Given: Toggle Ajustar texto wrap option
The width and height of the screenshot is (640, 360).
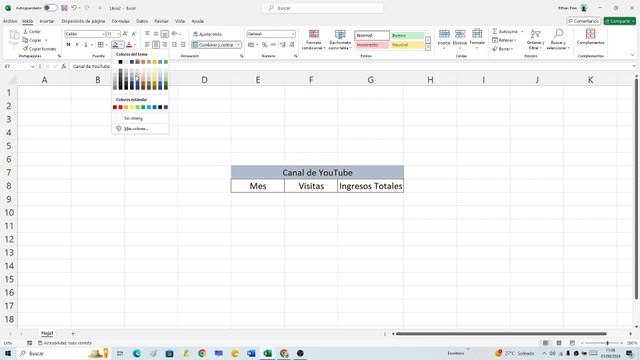Looking at the screenshot, I should tap(207, 34).
